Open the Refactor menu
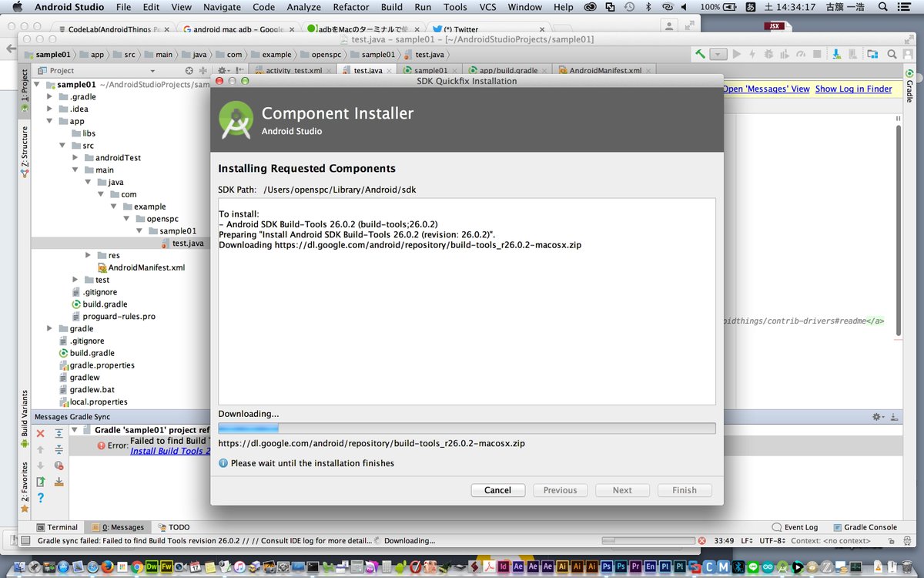 [351, 7]
